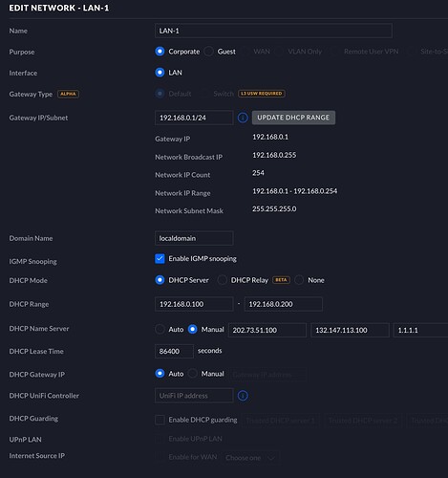This screenshot has height=478, width=448.
Task: Click the Domain Name text box
Action: pos(194,238)
